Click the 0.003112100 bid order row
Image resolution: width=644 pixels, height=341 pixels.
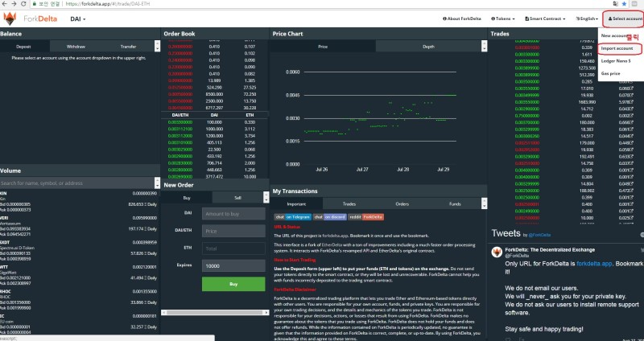click(x=214, y=129)
